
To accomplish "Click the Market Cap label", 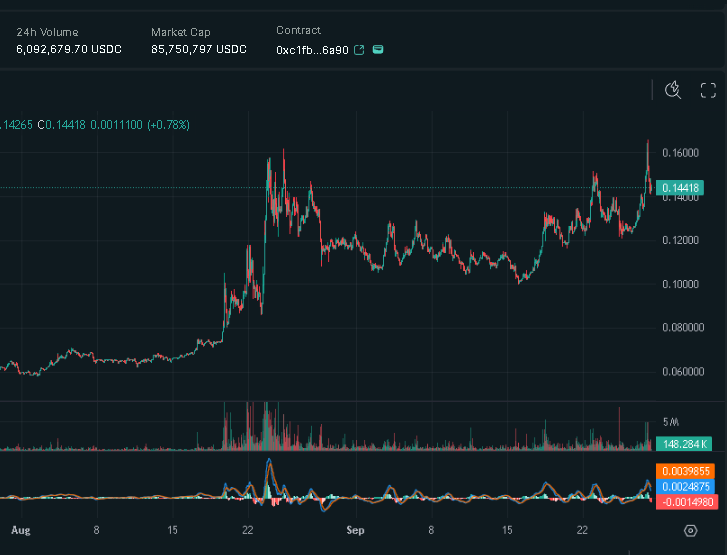I will pyautogui.click(x=181, y=32).
